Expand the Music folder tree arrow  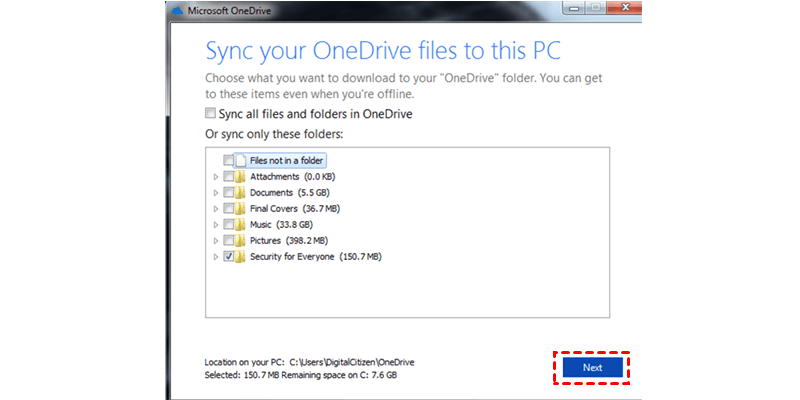216,224
